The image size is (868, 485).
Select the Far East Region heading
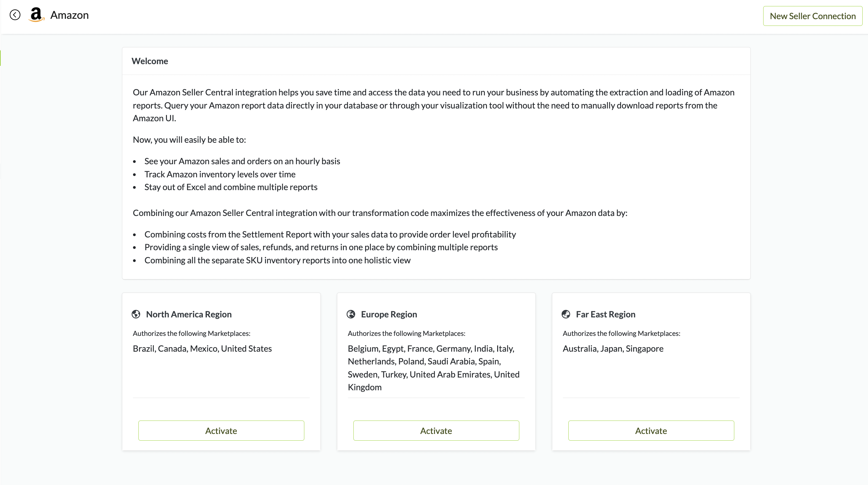606,314
